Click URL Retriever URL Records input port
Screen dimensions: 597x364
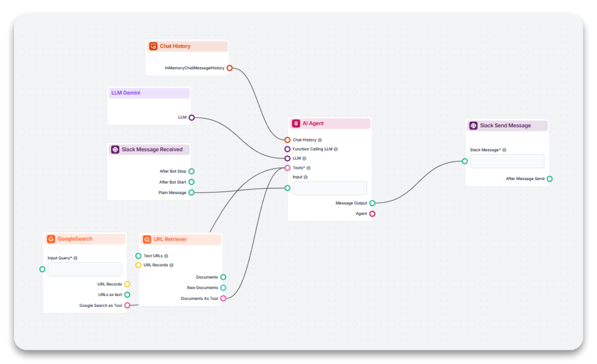tap(138, 265)
